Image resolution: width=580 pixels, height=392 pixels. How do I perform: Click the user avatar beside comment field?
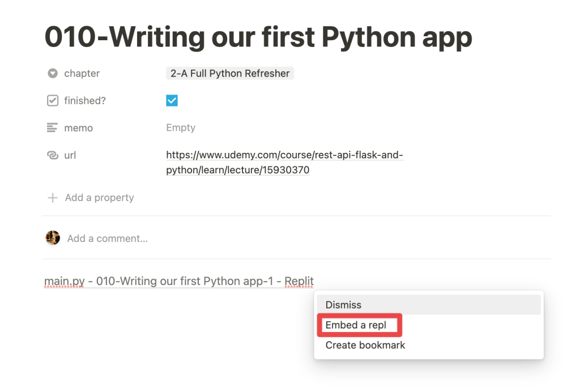click(53, 238)
